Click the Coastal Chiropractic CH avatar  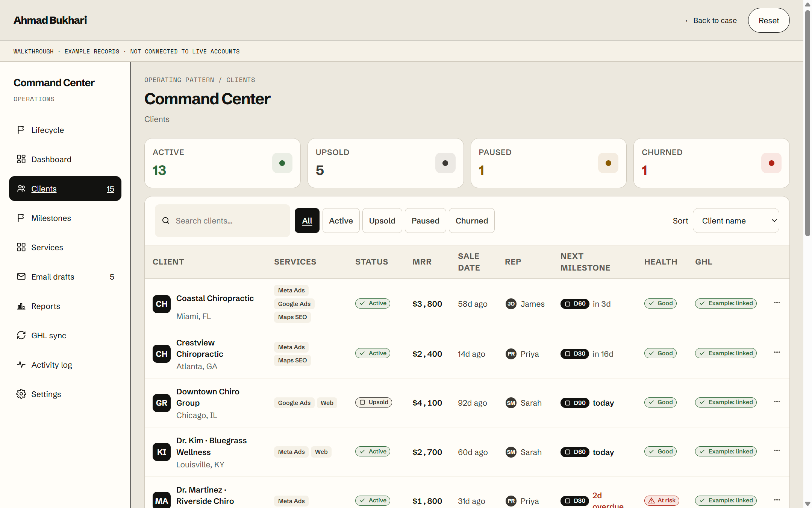pyautogui.click(x=162, y=304)
